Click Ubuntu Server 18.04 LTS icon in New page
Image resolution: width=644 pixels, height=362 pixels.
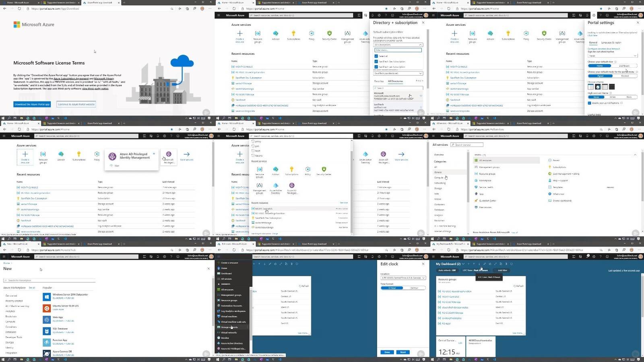[47, 308]
